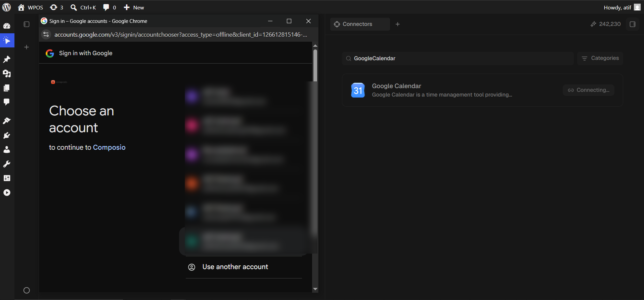This screenshot has height=300, width=644.
Task: Open the Settings sliders icon in sidebar
Action: click(x=7, y=178)
